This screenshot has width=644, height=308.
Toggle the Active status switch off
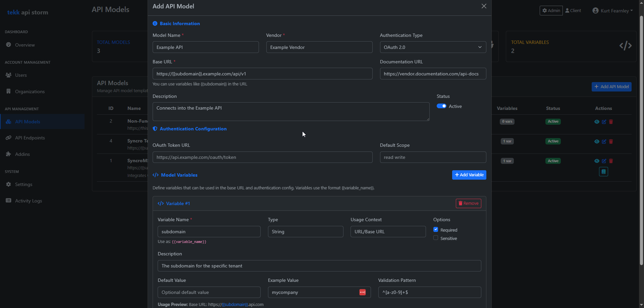(x=441, y=106)
